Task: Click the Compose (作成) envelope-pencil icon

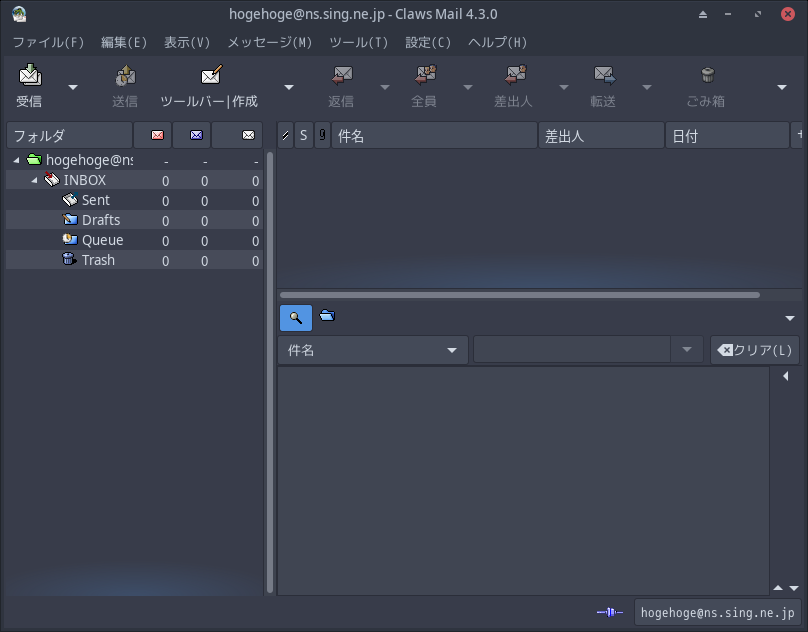Action: pyautogui.click(x=211, y=75)
